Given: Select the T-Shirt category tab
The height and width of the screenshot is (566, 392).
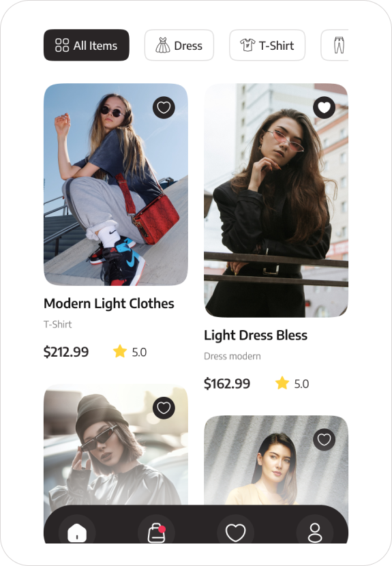Looking at the screenshot, I should coord(267,45).
